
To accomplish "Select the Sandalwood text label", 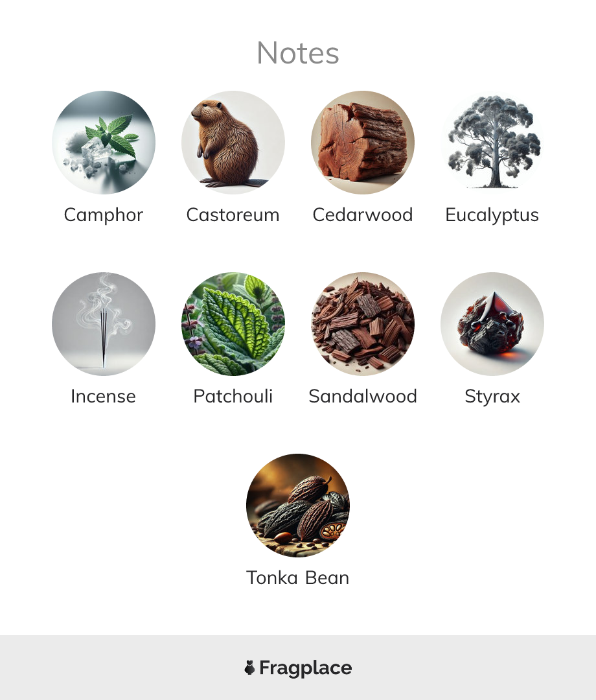I will tap(363, 396).
